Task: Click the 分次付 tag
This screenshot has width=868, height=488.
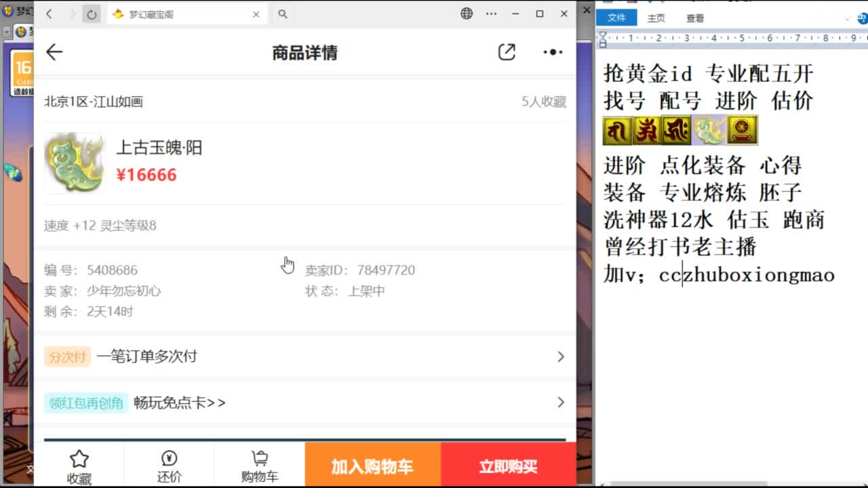Action: [67, 357]
